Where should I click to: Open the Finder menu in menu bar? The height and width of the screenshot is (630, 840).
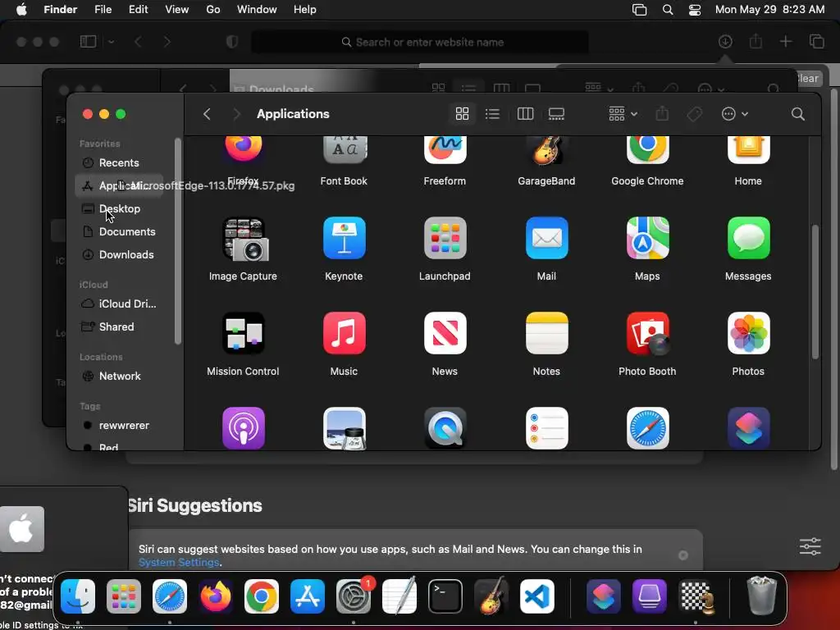pyautogui.click(x=61, y=10)
